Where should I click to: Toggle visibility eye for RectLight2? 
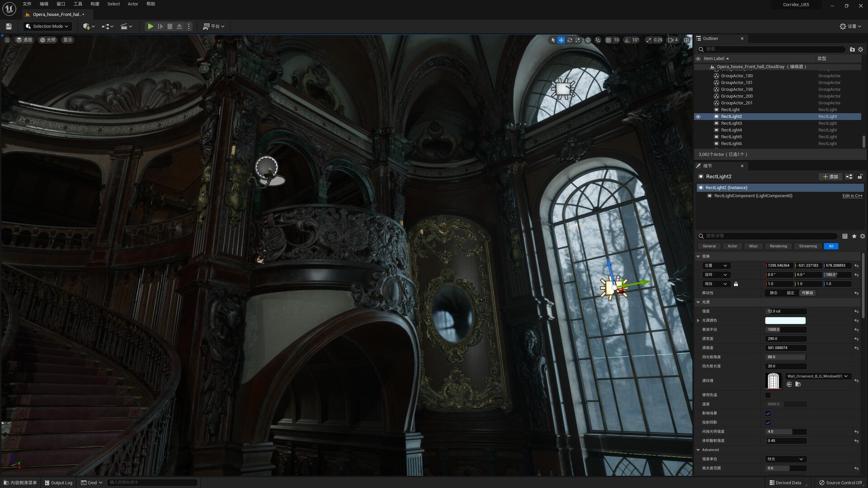click(698, 117)
